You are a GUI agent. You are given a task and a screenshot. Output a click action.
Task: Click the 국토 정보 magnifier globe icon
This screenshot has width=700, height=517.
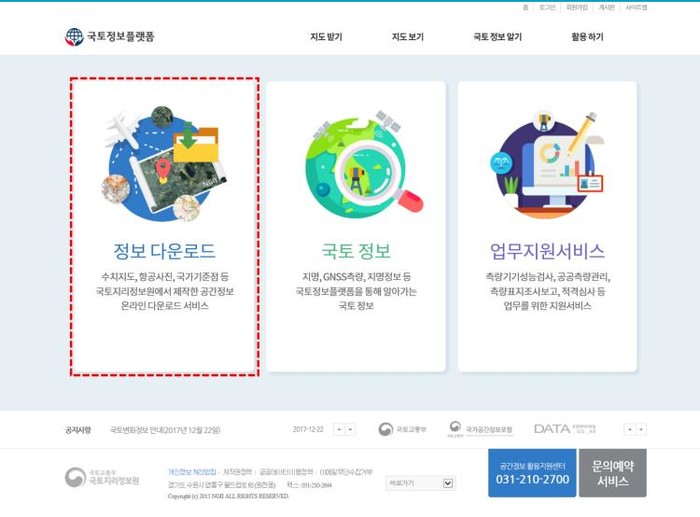[x=357, y=164]
